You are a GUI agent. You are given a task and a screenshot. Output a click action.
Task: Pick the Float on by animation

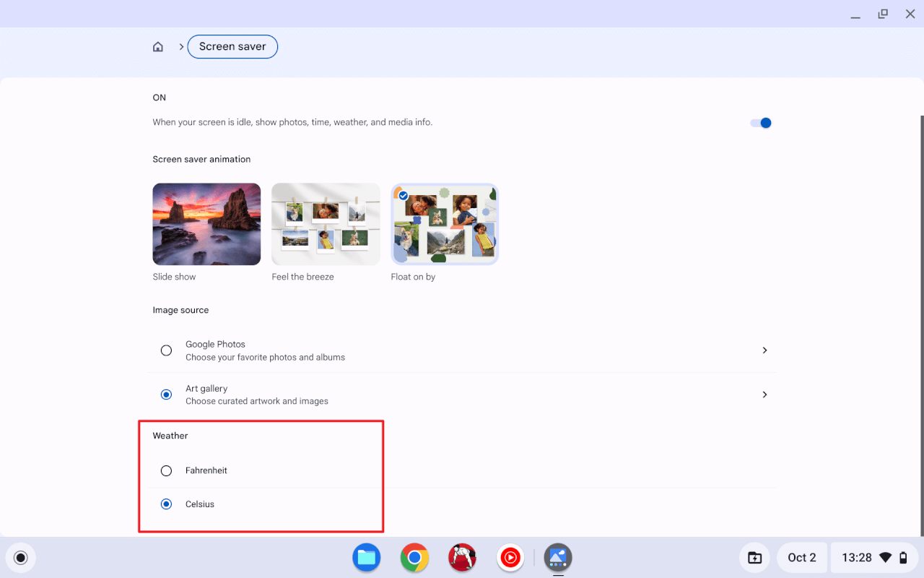[445, 224]
